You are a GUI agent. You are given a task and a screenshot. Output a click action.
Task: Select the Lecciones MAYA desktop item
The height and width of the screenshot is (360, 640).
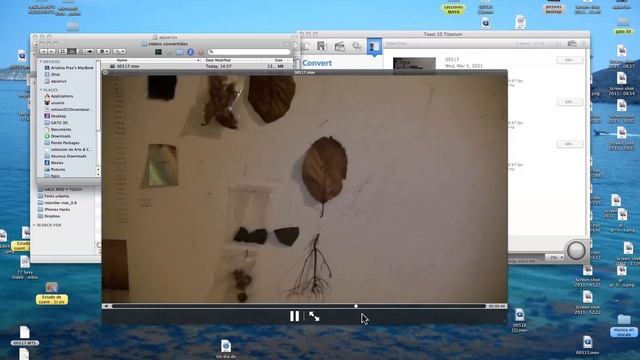point(453,9)
